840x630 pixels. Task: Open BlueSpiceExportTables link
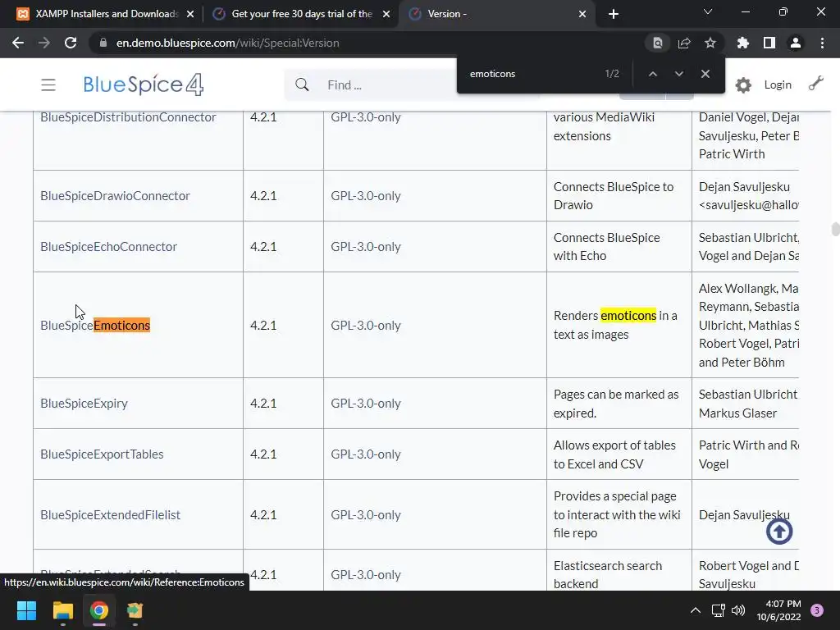pos(102,454)
